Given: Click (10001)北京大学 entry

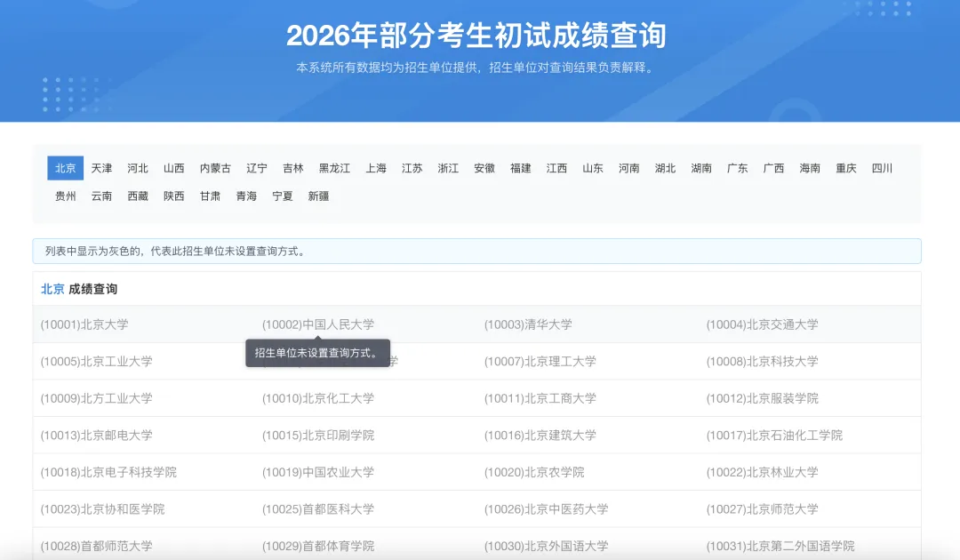Looking at the screenshot, I should coord(84,325).
